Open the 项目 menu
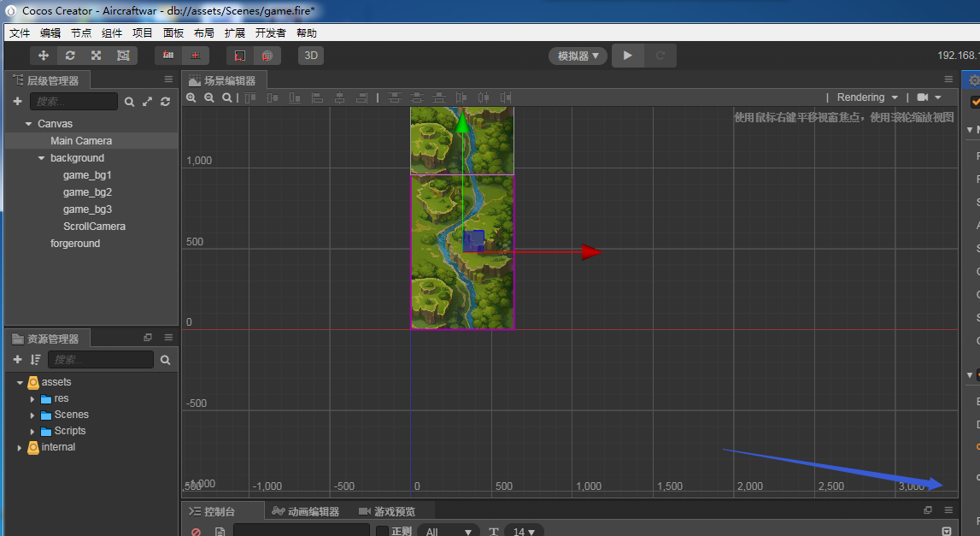 pos(143,33)
